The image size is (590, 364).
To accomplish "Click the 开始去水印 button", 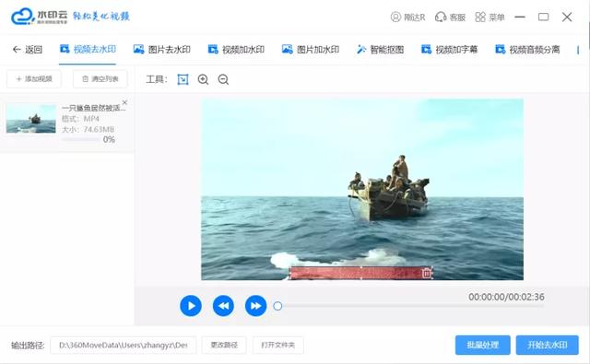I will [x=547, y=345].
